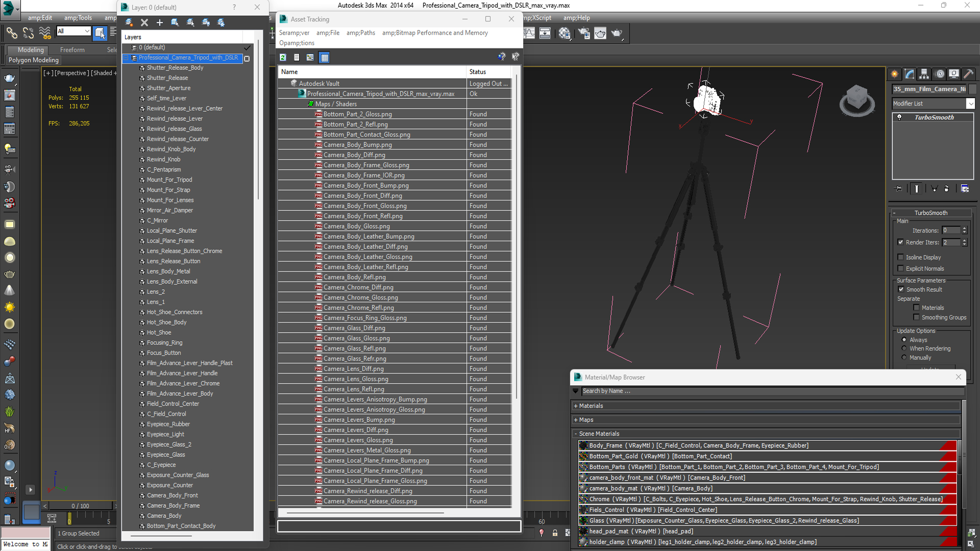Image resolution: width=980 pixels, height=551 pixels.
Task: Click Delete layer X icon in Layer dialog
Action: [x=144, y=22]
